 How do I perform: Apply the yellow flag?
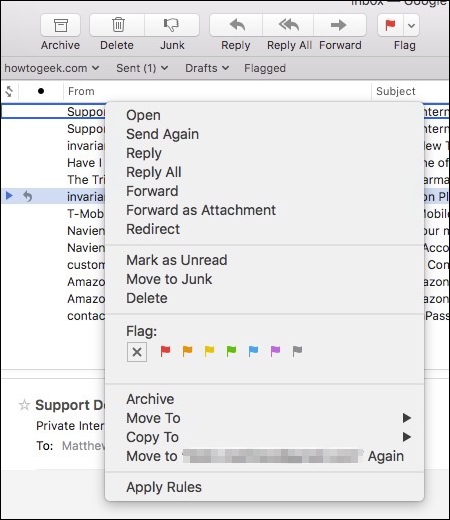(209, 351)
